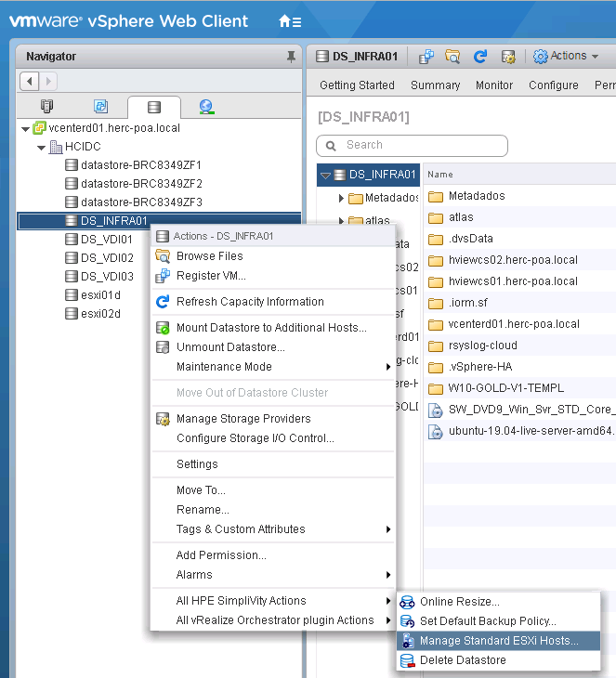Collapse the HCIDC datacenter node
Viewport: 616px width, 678px height.
(42, 148)
